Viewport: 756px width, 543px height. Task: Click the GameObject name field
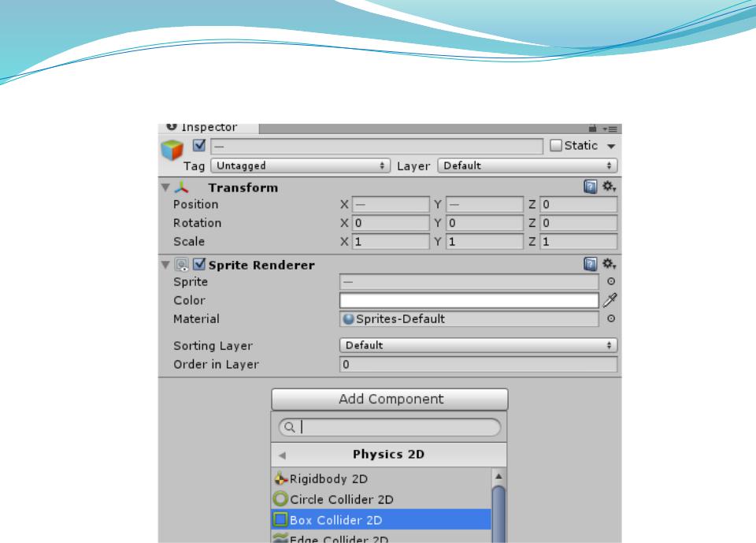[x=377, y=146]
